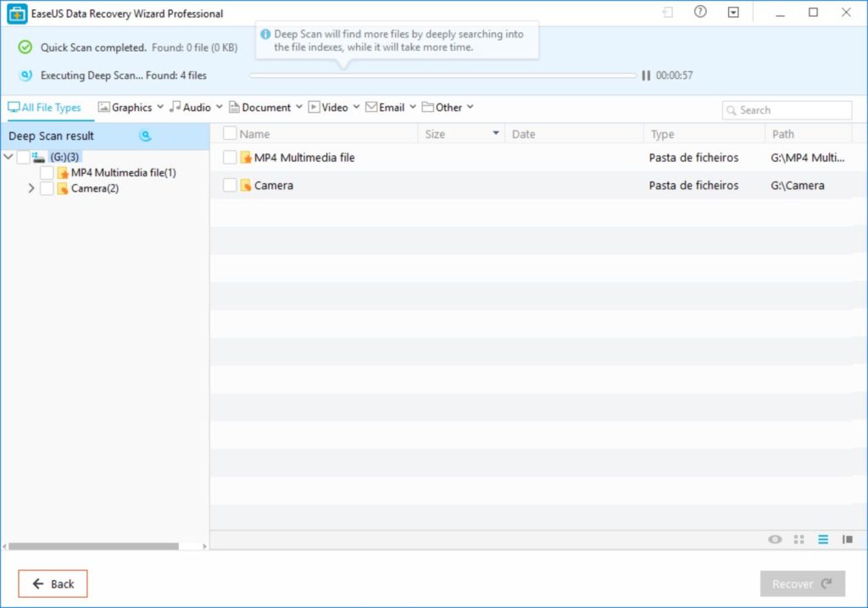Click the EaseUS app logo icon
This screenshot has height=608, width=868.
pyautogui.click(x=17, y=14)
